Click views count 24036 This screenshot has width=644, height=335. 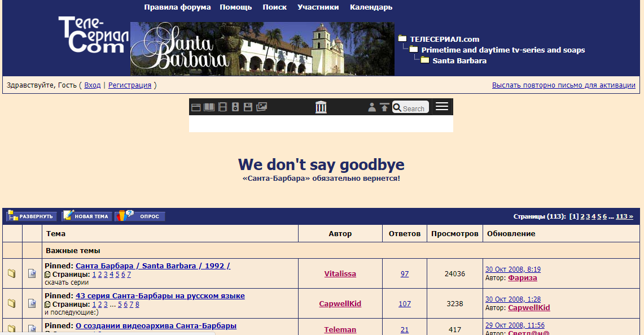[455, 274]
